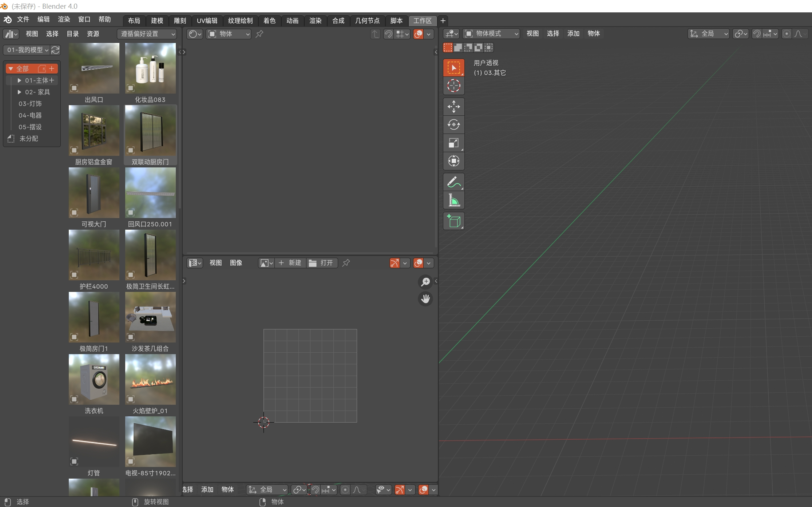Click the hand pan icon
Viewport: 812px width, 507px height.
[x=425, y=299]
